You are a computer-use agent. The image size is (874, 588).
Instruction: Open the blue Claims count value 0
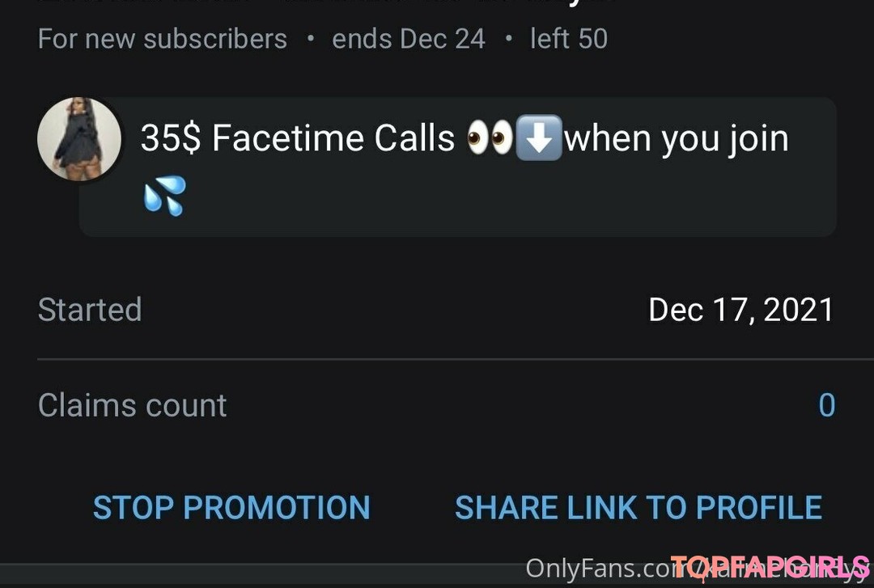tap(826, 405)
